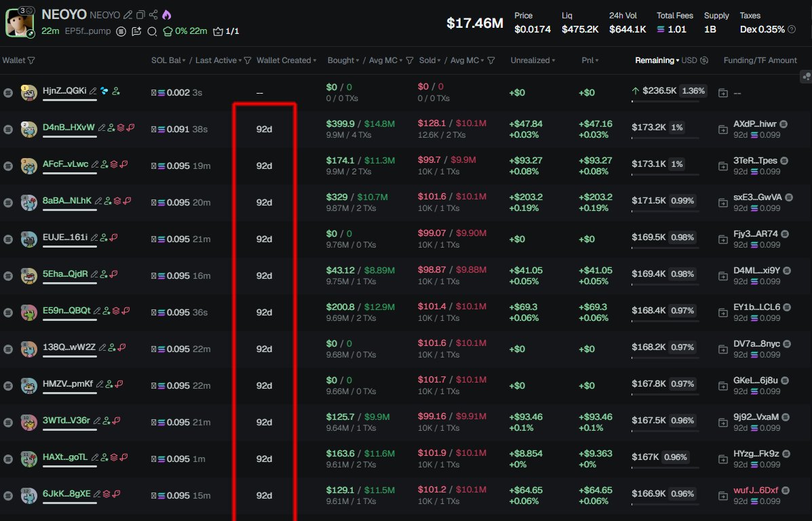Open wallet AFcF...vLwc link
Screen dimensions: 812x521
65,164
